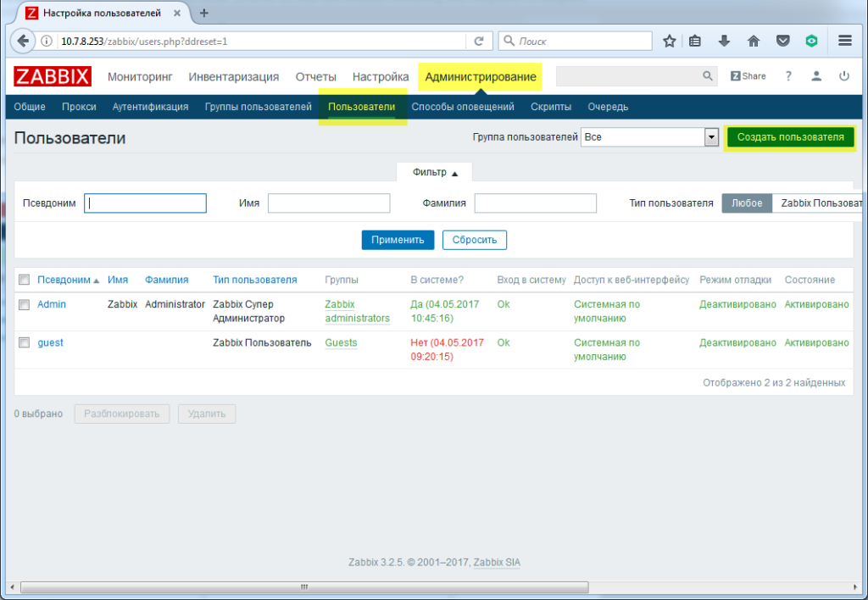Click the Zabbix logo
Screen dimensions: 868x600
click(53, 76)
